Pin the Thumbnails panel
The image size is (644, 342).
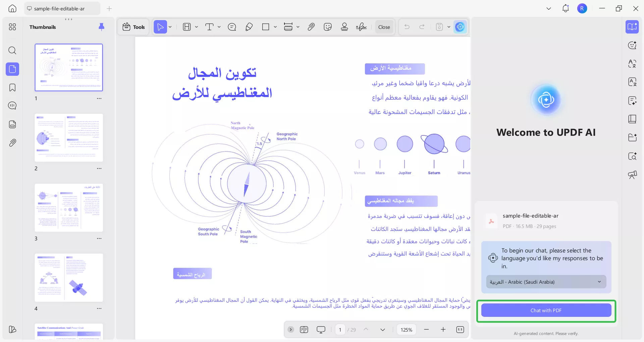[x=102, y=27]
